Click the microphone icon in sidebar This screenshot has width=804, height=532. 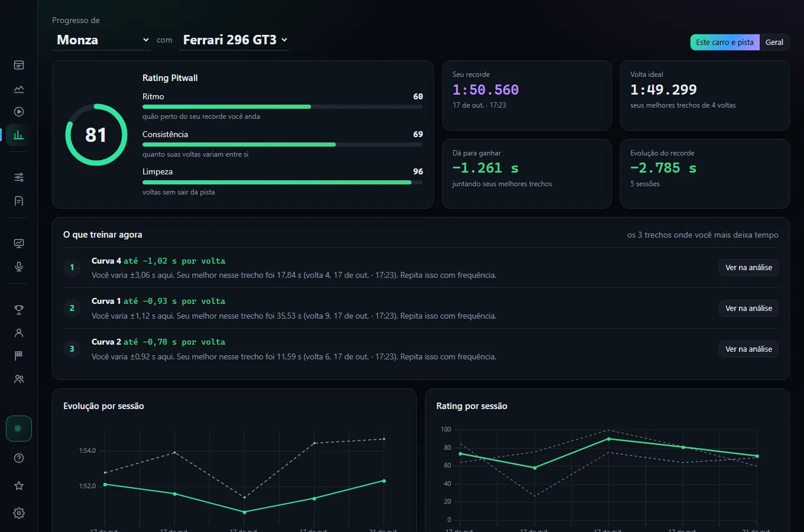(x=19, y=267)
